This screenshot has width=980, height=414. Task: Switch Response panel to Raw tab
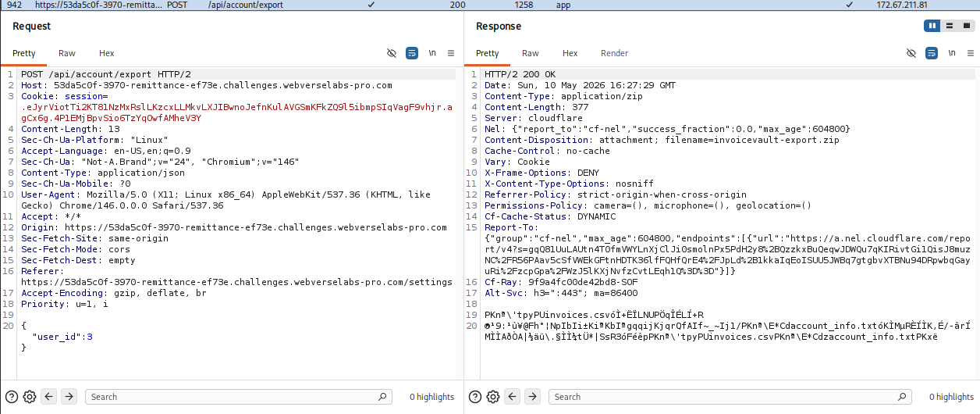pyautogui.click(x=531, y=53)
